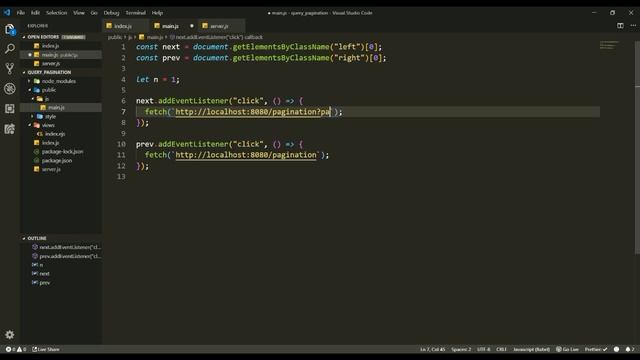Collapse the public folder arrow
The height and width of the screenshot is (360, 640).
coord(29,90)
